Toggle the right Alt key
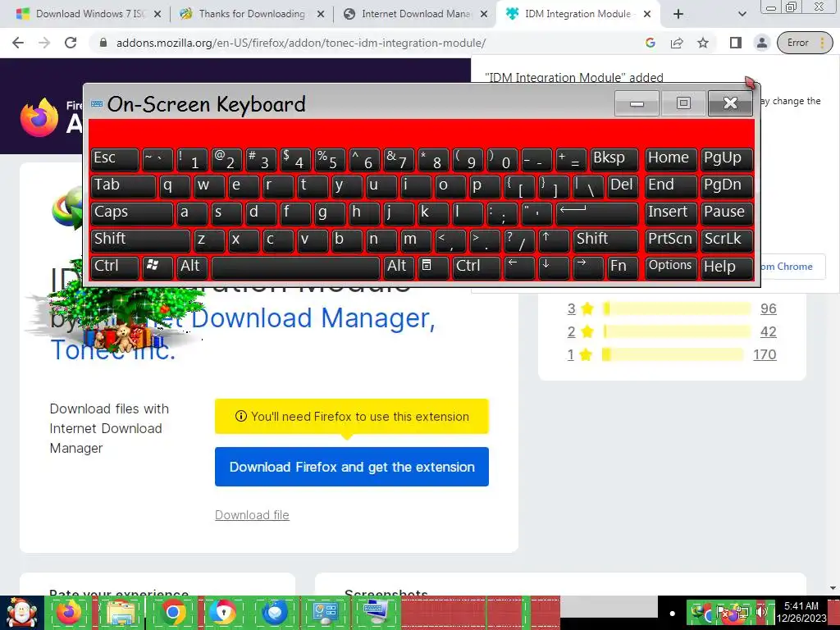840x630 pixels. 399,267
